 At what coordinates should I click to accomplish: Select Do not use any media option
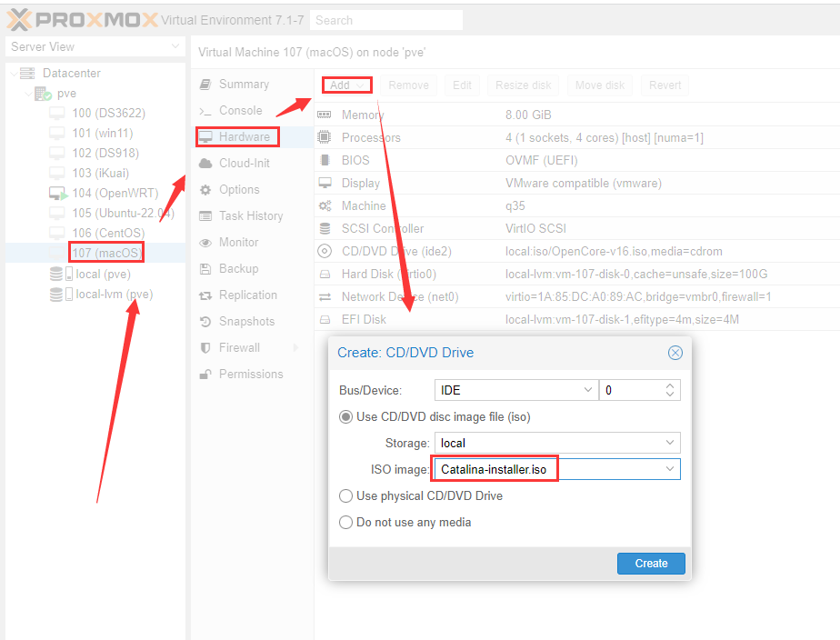346,522
